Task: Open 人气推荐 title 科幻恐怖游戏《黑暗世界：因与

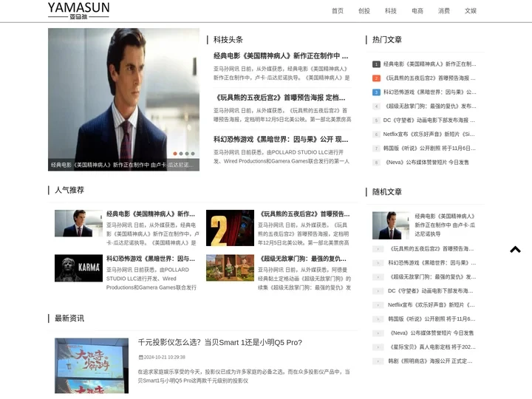Action: [151, 259]
